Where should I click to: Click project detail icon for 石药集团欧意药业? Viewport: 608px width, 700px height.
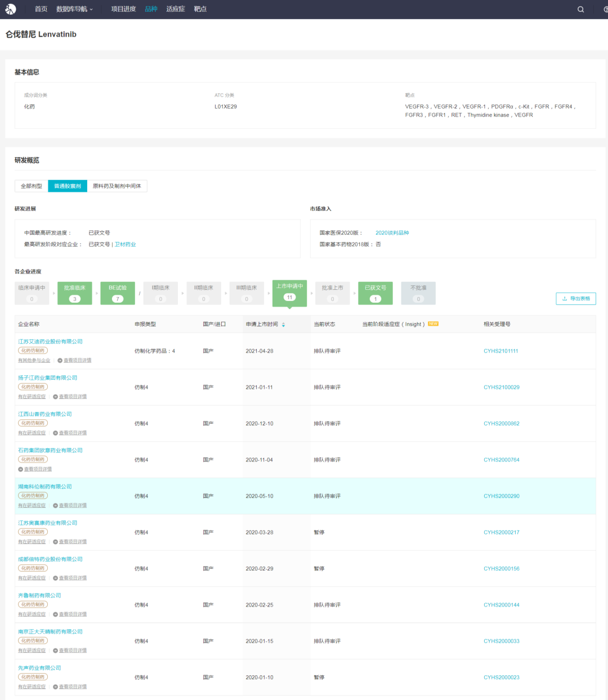20,469
